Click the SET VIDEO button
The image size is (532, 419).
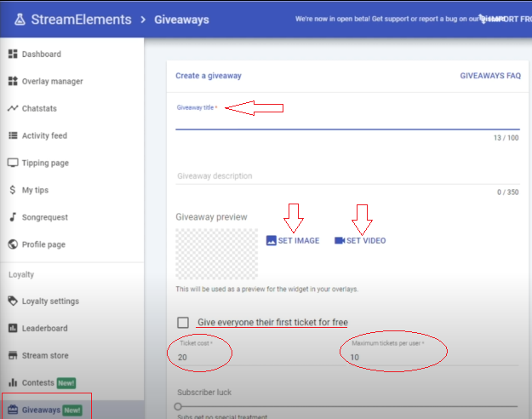(360, 240)
